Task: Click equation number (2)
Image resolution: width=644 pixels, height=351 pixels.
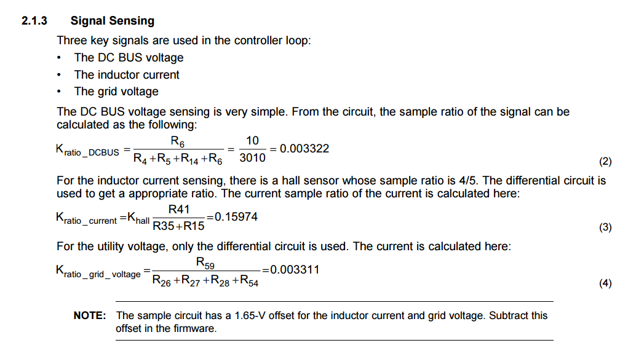Action: [605, 162]
